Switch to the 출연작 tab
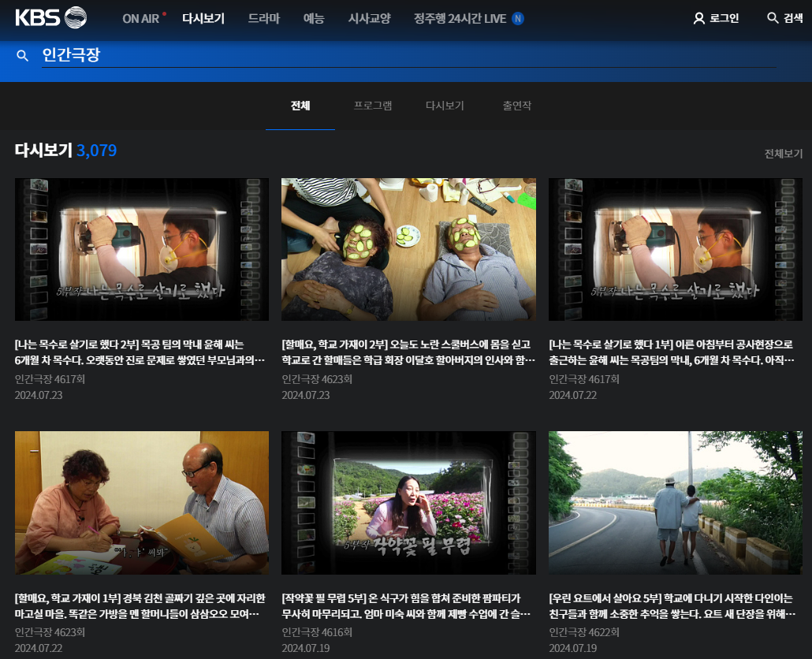 click(517, 106)
